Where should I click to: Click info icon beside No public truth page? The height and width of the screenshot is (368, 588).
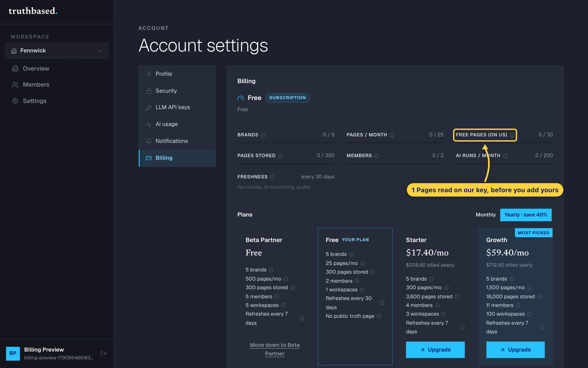[x=379, y=316]
